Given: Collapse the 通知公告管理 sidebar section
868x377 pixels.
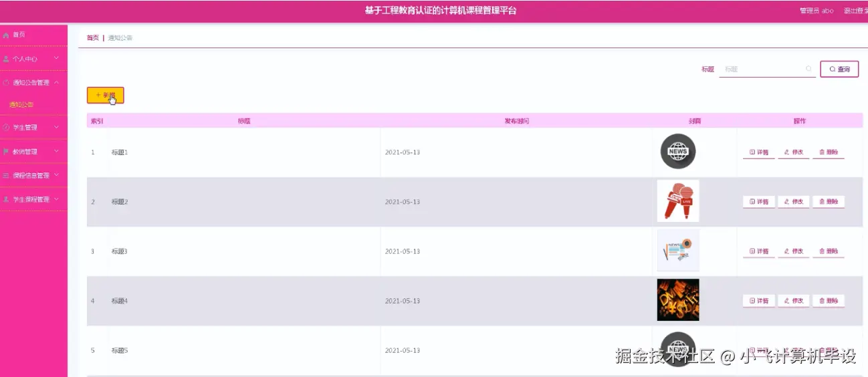Looking at the screenshot, I should [x=56, y=83].
